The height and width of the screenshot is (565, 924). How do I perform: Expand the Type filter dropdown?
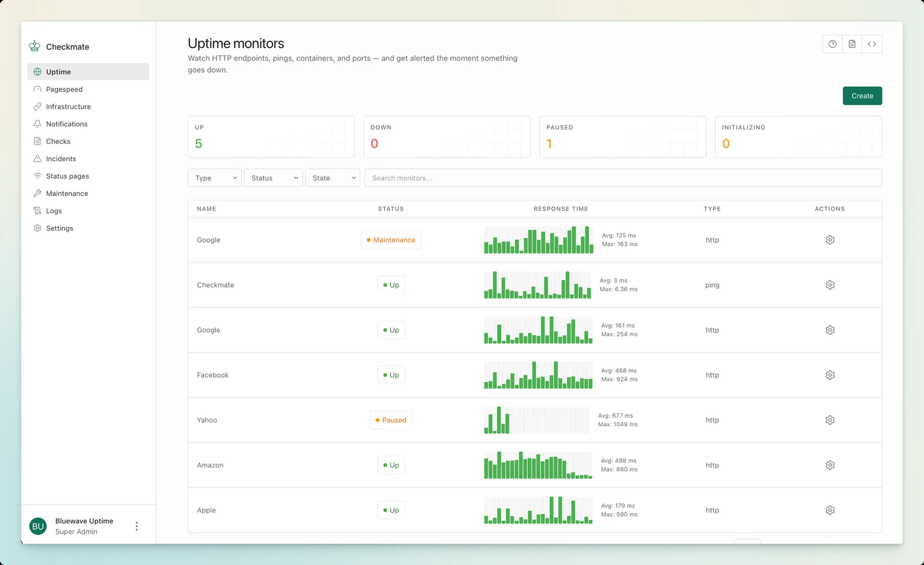(x=214, y=178)
